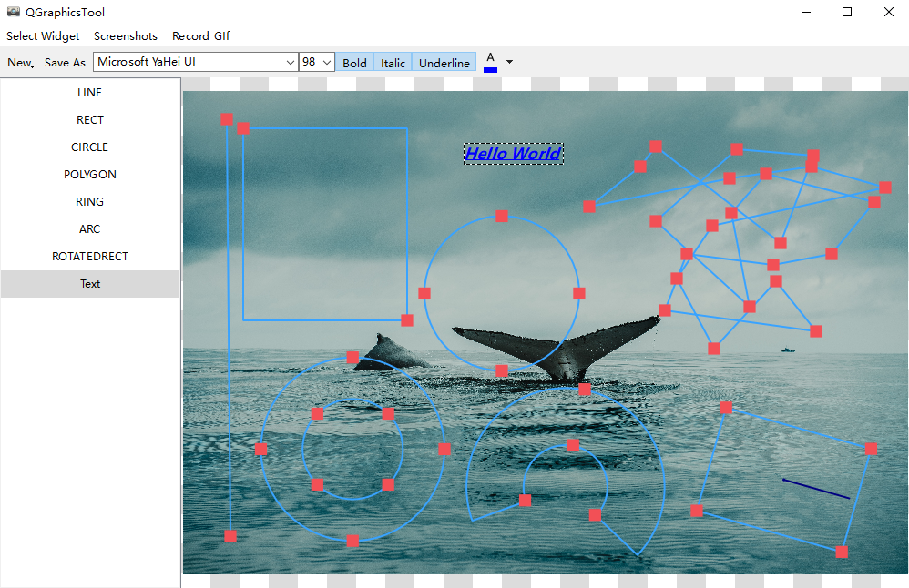Click the text color A button
This screenshot has width=909, height=588.
pos(490,62)
